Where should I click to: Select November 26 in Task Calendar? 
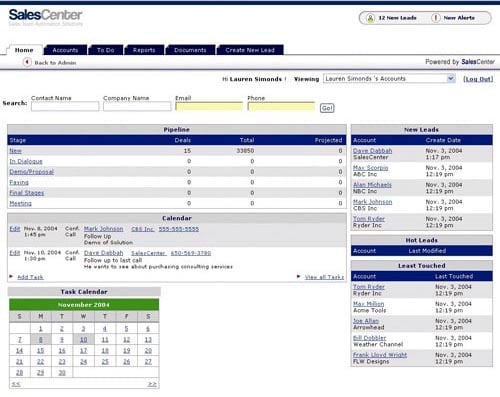coord(127,362)
